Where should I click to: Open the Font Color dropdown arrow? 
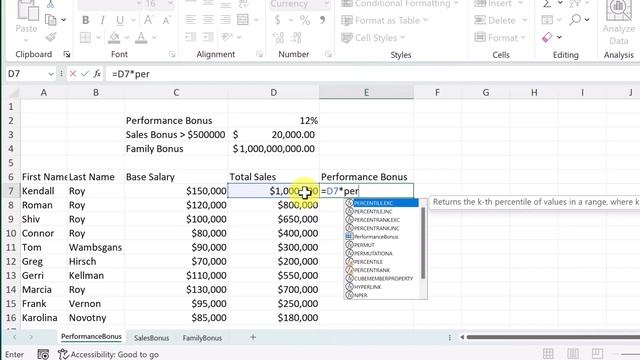pyautogui.click(x=154, y=38)
